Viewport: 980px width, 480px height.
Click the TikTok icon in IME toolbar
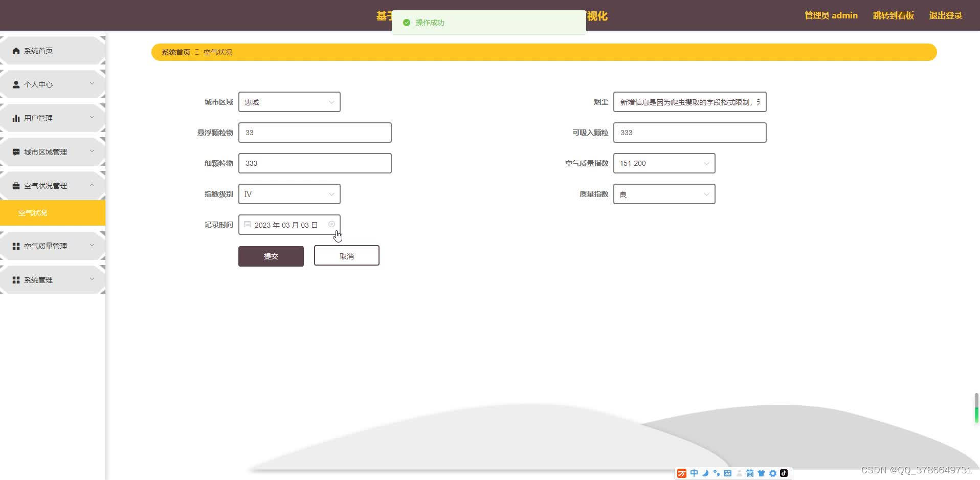click(784, 473)
